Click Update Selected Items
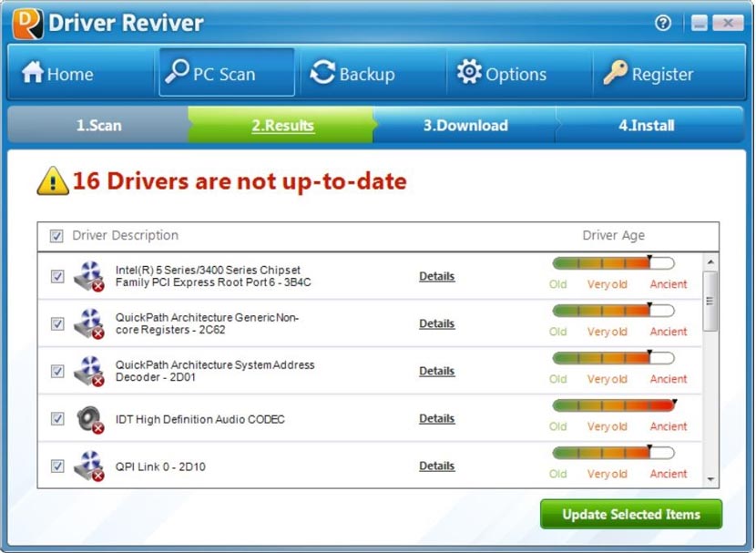This screenshot has width=756, height=553. click(x=631, y=514)
